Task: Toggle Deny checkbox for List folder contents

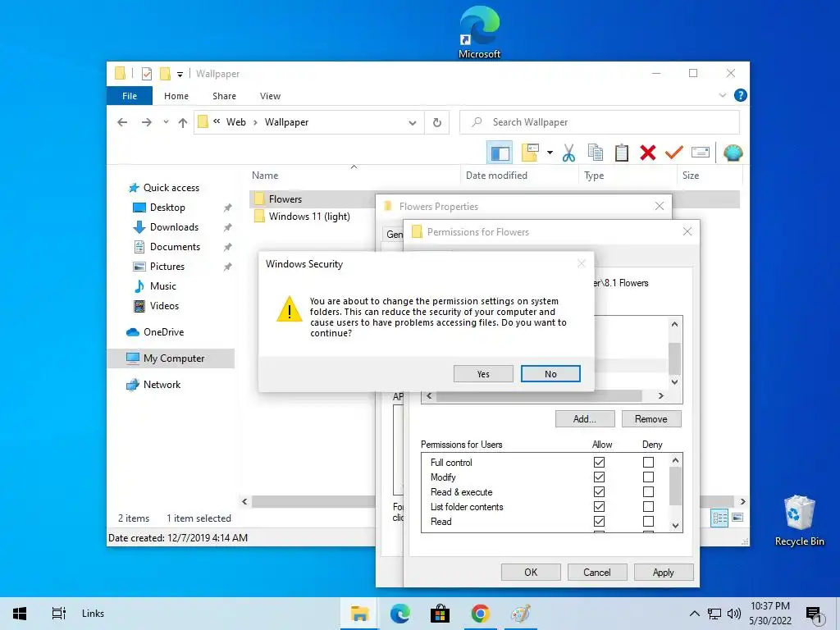Action: coord(648,506)
